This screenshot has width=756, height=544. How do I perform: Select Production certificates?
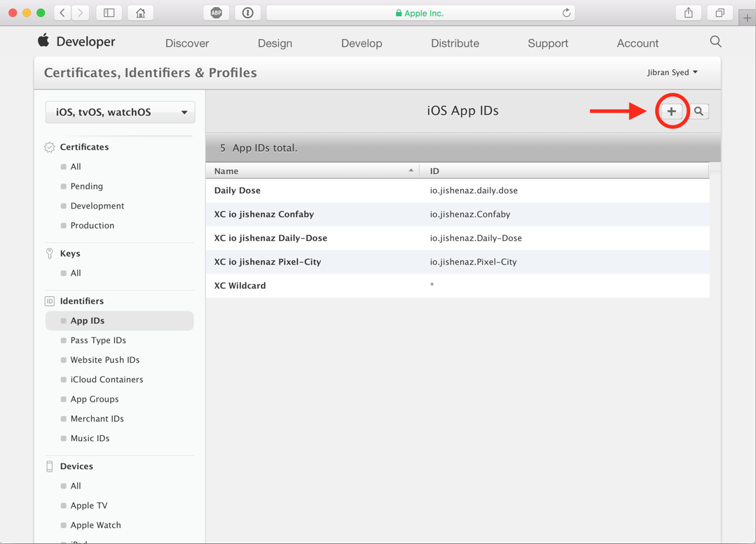click(92, 225)
